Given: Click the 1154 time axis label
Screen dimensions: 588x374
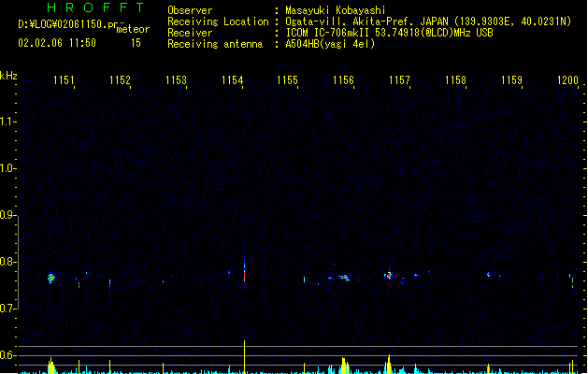Looking at the screenshot, I should coord(232,79).
